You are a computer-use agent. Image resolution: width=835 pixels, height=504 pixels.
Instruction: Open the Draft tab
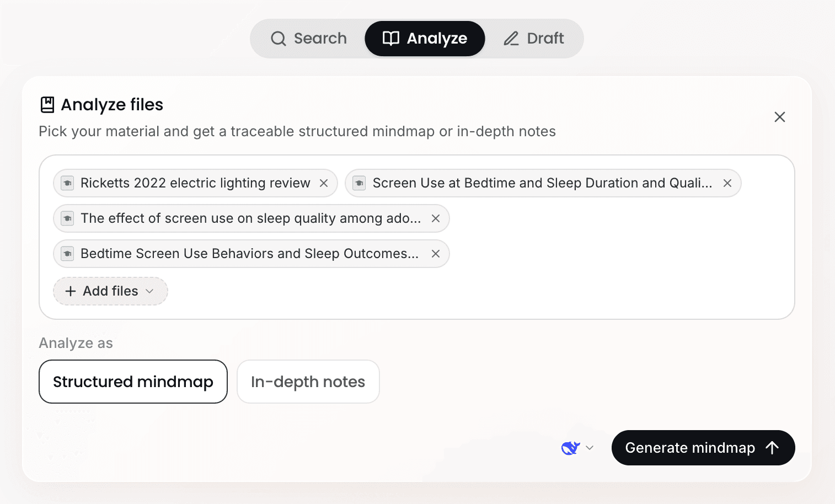point(533,39)
